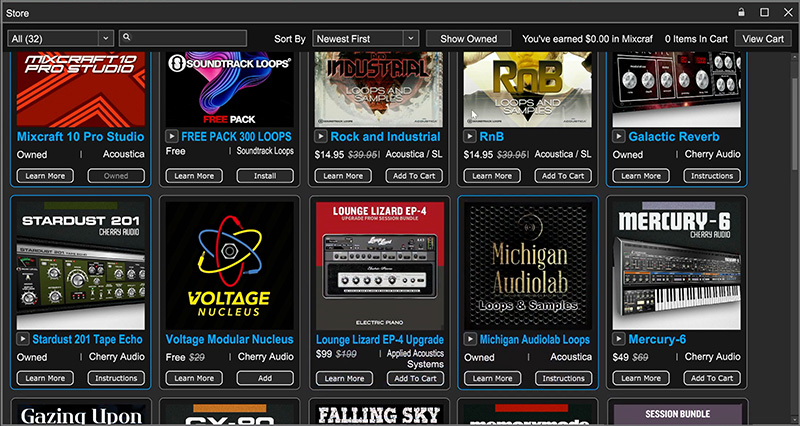Select the Voltage Nucleus product thumbnail

point(230,262)
